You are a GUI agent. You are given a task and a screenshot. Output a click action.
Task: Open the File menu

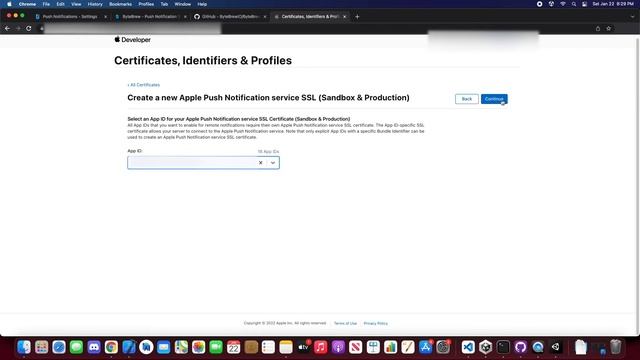tap(46, 4)
